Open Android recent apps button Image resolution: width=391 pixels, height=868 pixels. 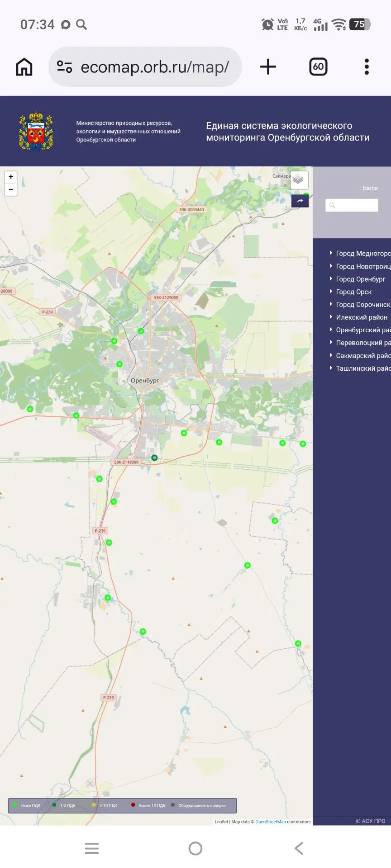pyautogui.click(x=92, y=848)
